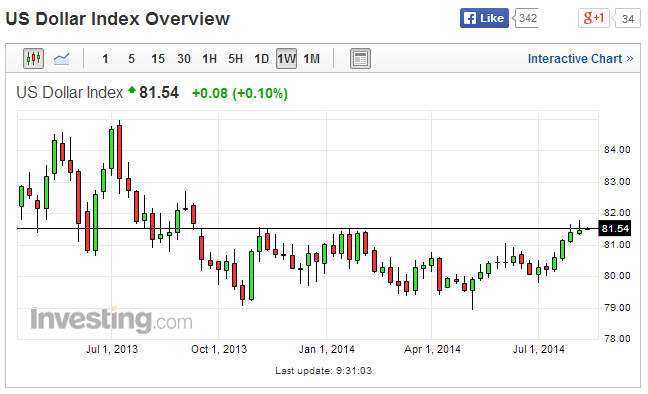Select the 5 minute timeframe

[x=131, y=59]
